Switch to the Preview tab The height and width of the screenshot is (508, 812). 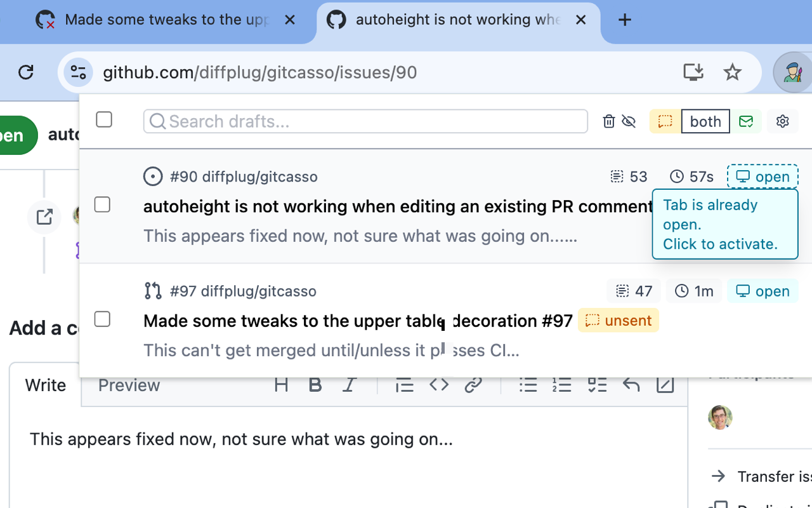click(129, 385)
